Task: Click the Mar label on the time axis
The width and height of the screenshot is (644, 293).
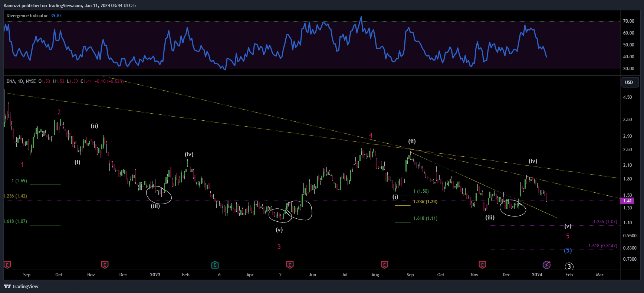Action: pos(599,275)
